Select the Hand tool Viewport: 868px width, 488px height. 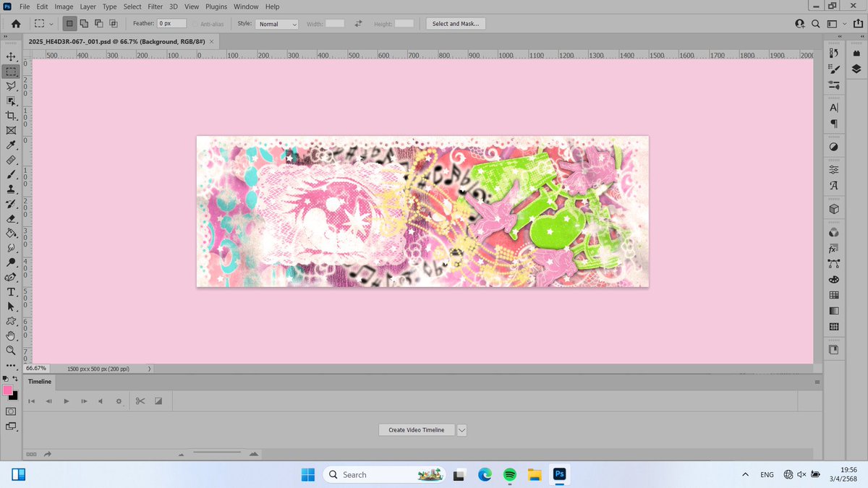pyautogui.click(x=12, y=336)
